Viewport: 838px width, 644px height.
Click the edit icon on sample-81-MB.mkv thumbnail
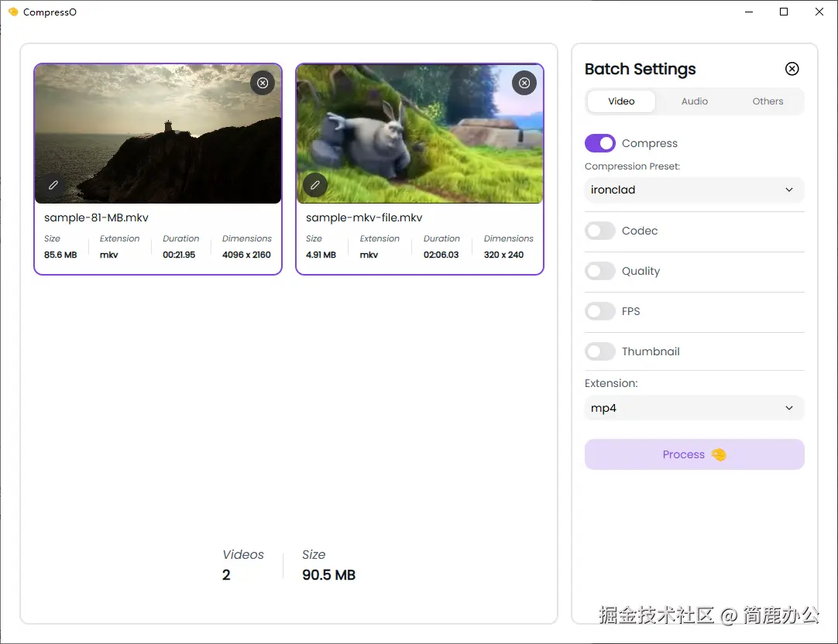tap(53, 185)
